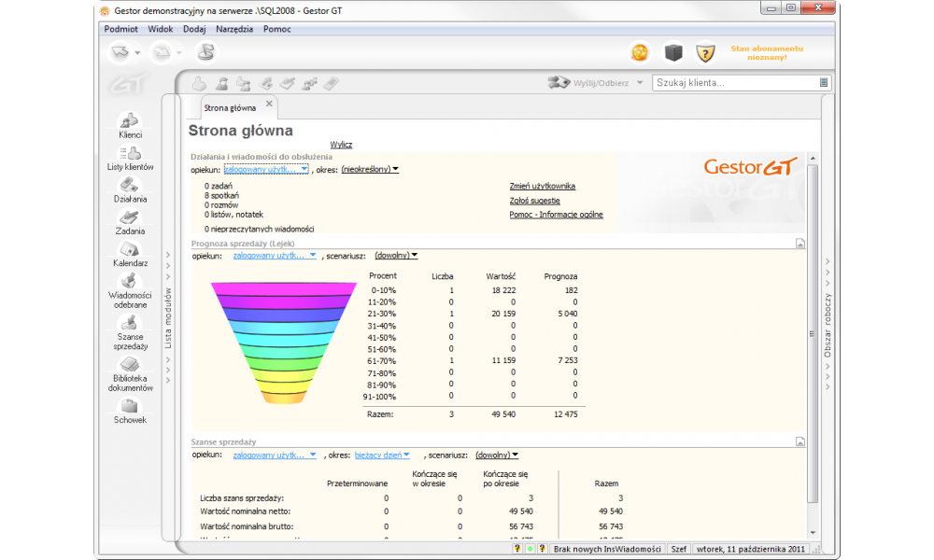Click the shield question-mark help icon
934x560 pixels.
(705, 53)
